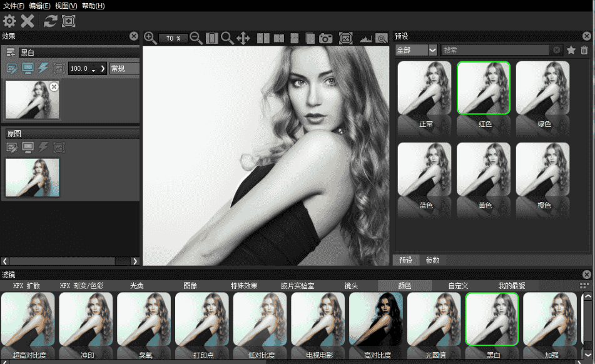Select the pan (four-arrow move) tool
The width and height of the screenshot is (595, 364).
[x=243, y=38]
